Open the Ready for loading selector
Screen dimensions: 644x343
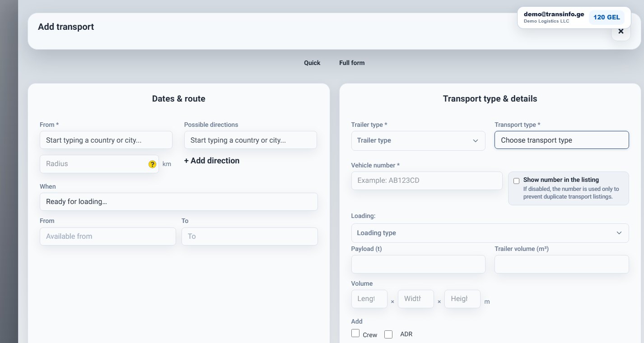179,202
